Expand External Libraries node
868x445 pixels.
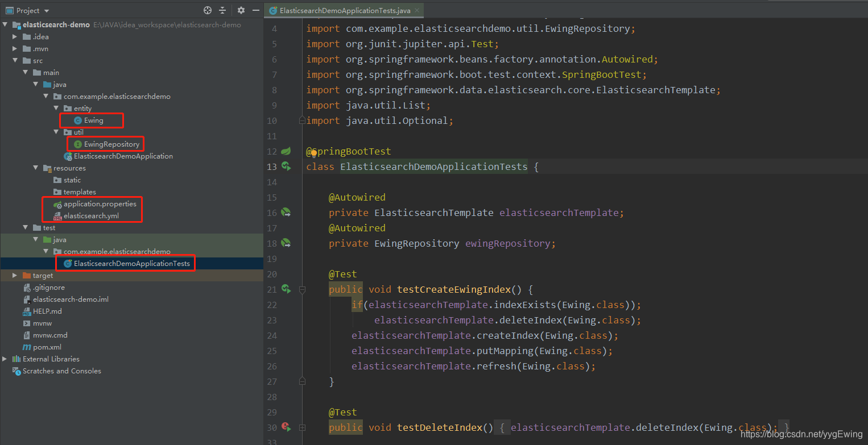click(x=5, y=359)
